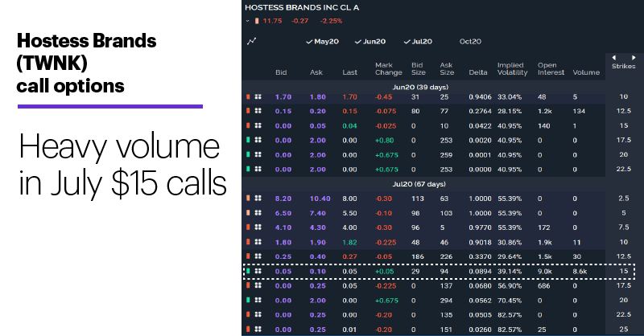644x336 pixels.
Task: Click the candle icon in the row with ask size 151
Action: point(248,329)
